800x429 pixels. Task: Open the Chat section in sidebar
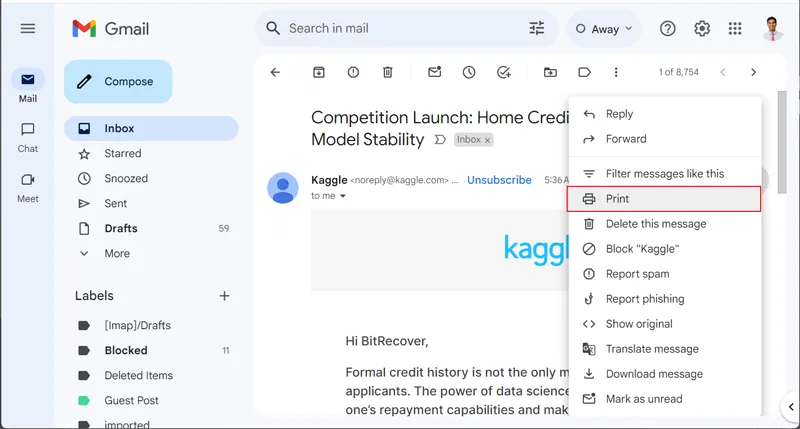[28, 137]
